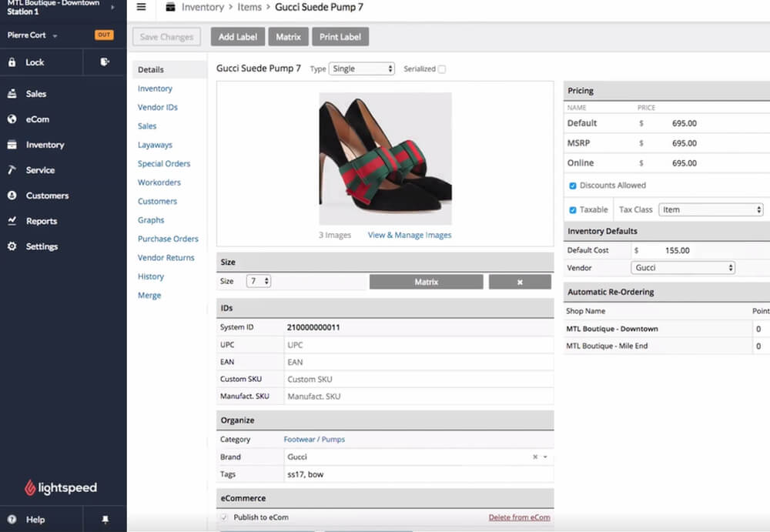The height and width of the screenshot is (532, 770).
Task: Click the Save Changes button
Action: coord(166,37)
